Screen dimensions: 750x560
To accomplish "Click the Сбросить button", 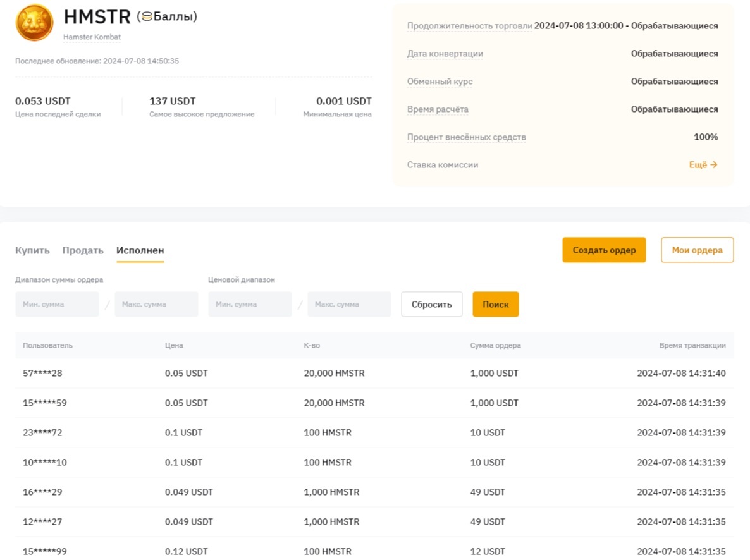I will click(x=431, y=304).
